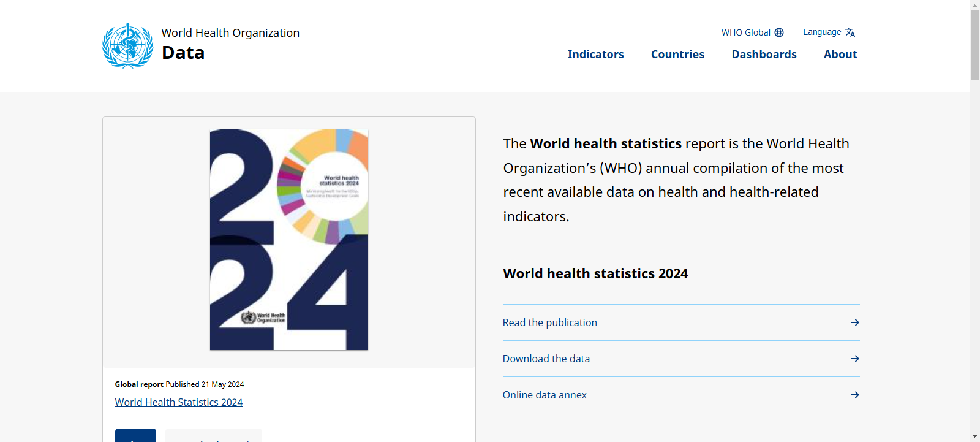Click the 2024 report cover thumbnail
980x442 pixels.
(289, 240)
